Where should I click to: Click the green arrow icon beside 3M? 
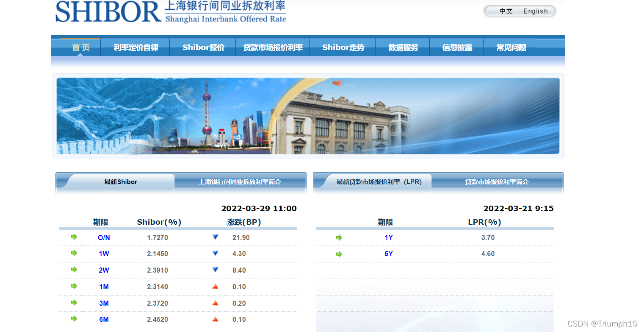(74, 303)
